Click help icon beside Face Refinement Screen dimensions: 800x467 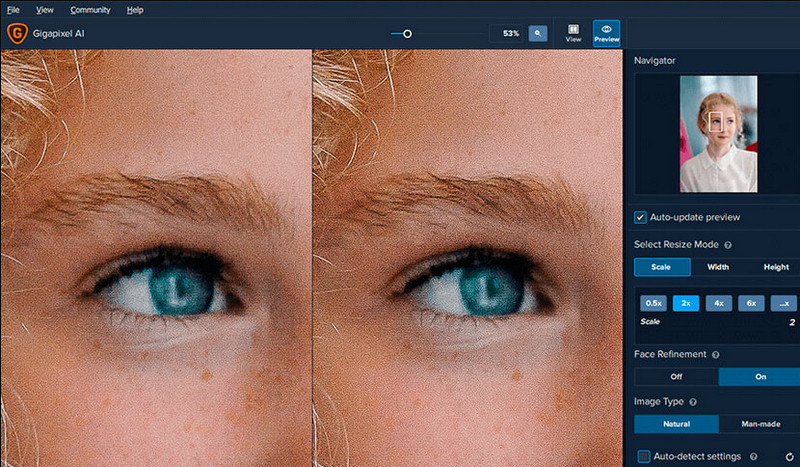[x=715, y=355]
